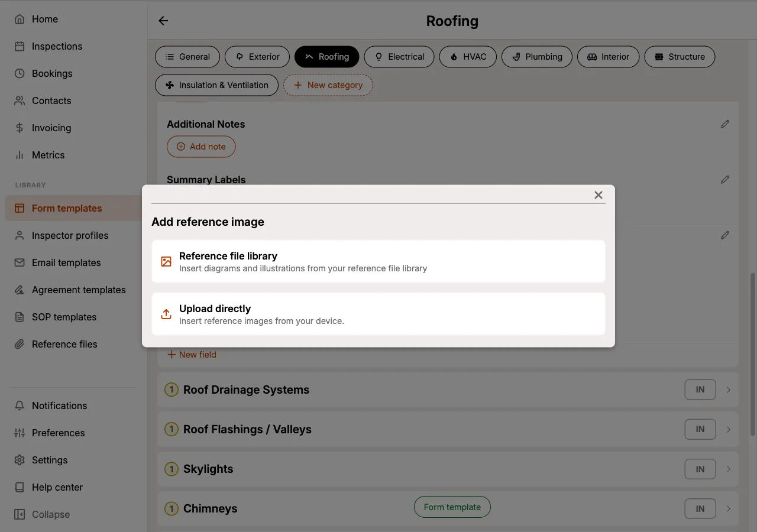Open Preferences in the sidebar
Viewport: 757px width, 532px height.
[73, 433]
